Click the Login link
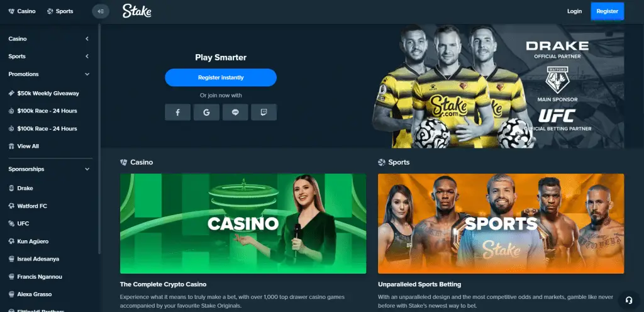 574,11
